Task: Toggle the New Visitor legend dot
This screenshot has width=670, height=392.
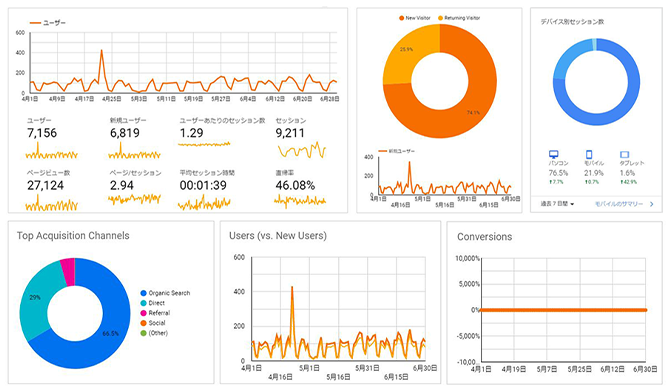Action: 401,18
